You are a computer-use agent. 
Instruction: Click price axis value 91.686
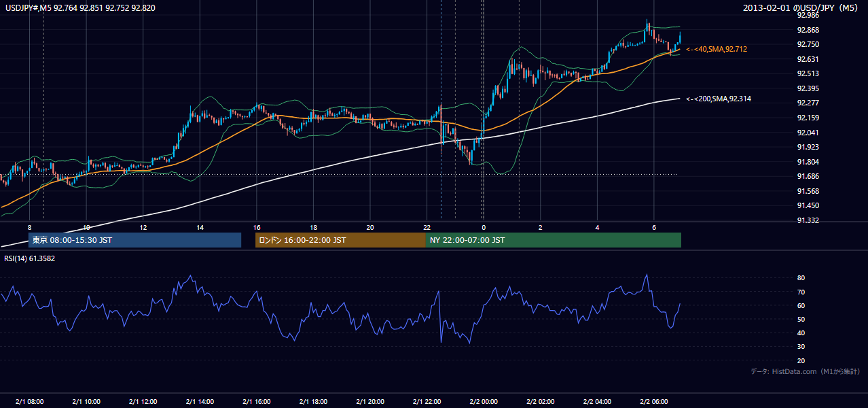click(x=808, y=176)
